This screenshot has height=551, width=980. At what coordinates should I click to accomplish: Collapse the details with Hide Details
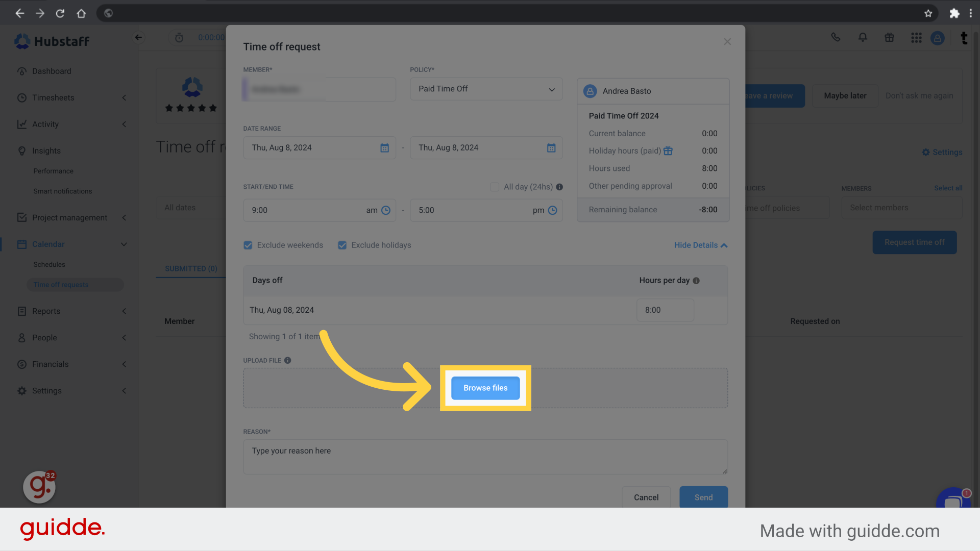tap(700, 245)
